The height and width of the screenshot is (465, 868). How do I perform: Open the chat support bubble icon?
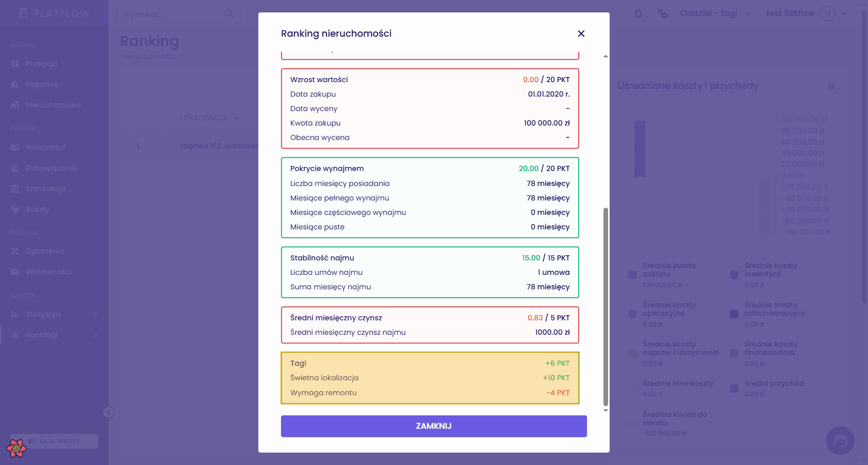(840, 440)
